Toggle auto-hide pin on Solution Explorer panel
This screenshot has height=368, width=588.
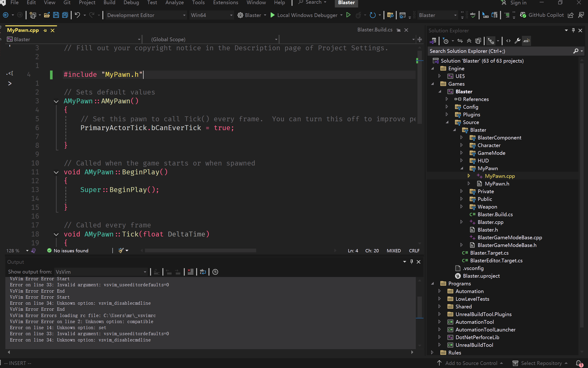pos(573,30)
